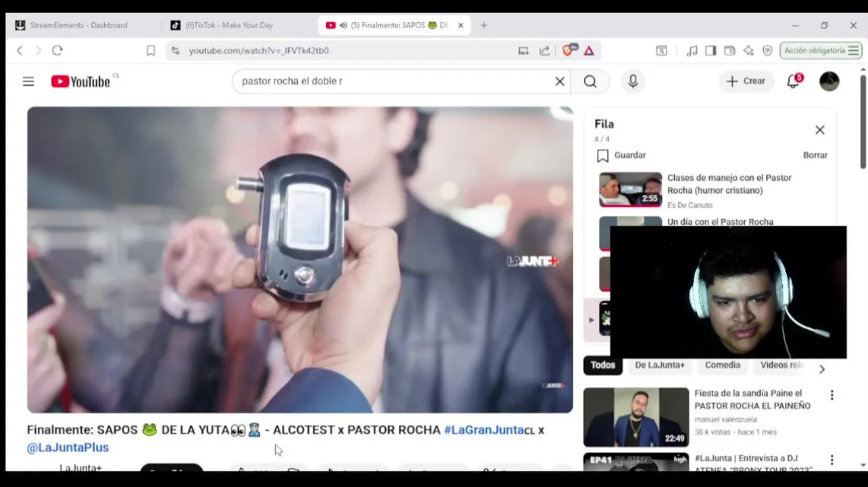
Task: Run search with magnifier button
Action: click(590, 81)
